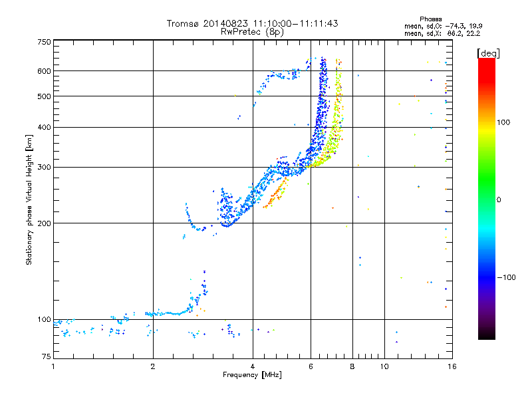
Task: Click the '[deg]' colorbar unit label
Action: (488, 53)
